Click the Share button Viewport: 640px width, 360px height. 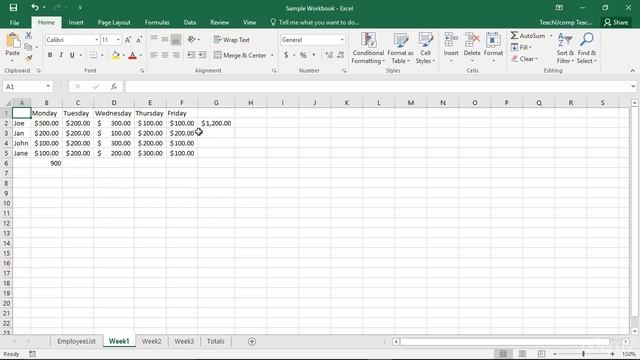pyautogui.click(x=616, y=22)
